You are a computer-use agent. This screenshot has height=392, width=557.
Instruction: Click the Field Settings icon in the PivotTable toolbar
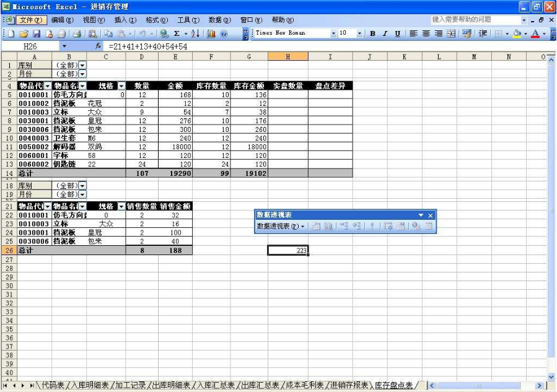[416, 226]
